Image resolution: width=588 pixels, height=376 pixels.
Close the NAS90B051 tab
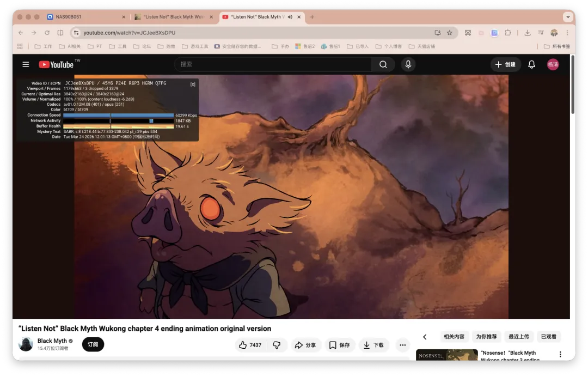tap(124, 17)
